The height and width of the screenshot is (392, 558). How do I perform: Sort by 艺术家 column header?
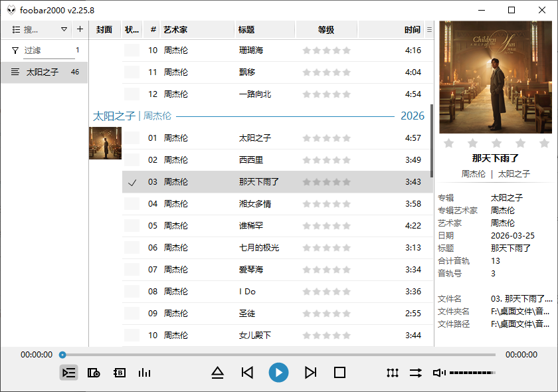pyautogui.click(x=197, y=29)
